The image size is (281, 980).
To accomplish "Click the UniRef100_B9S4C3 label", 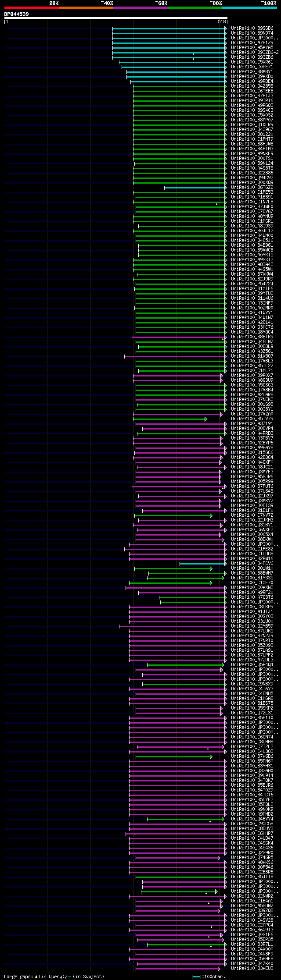I will click(252, 110).
